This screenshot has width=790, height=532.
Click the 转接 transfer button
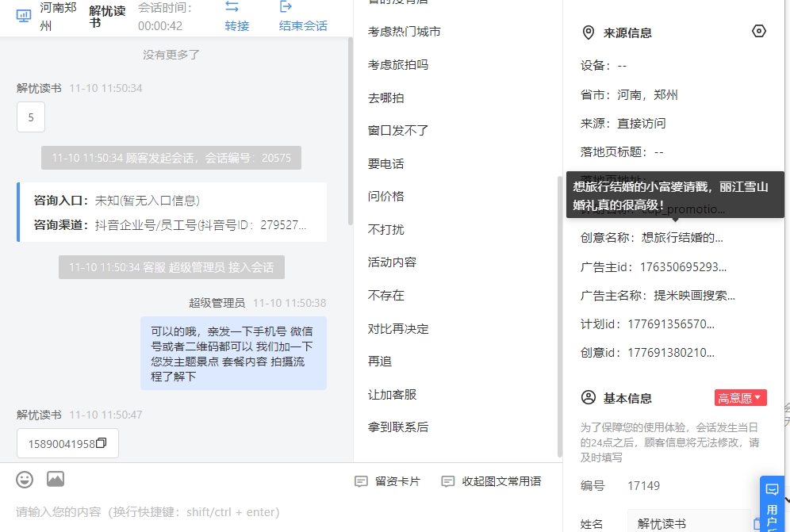tap(237, 16)
